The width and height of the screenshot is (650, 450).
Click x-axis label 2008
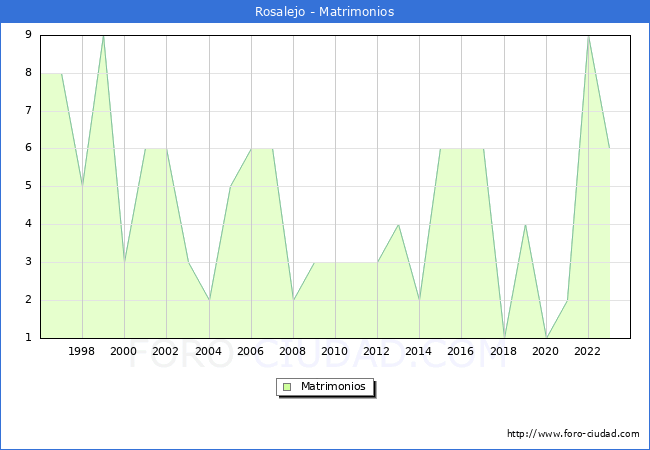(293, 351)
